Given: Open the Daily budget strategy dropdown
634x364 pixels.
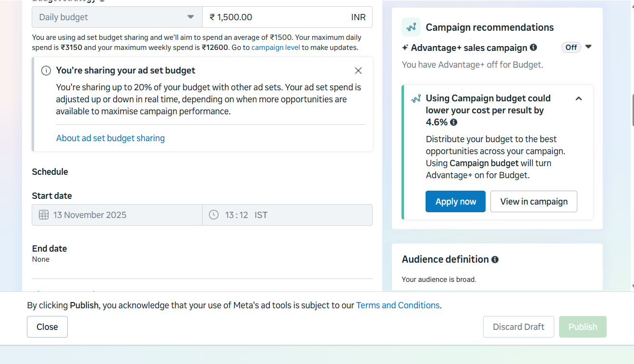Looking at the screenshot, I should tap(117, 17).
